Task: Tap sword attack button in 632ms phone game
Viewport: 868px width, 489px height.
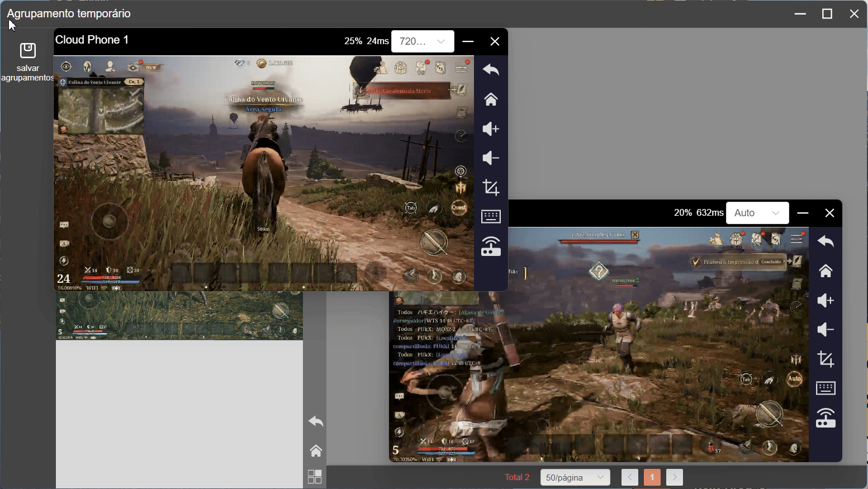Action: [x=769, y=414]
